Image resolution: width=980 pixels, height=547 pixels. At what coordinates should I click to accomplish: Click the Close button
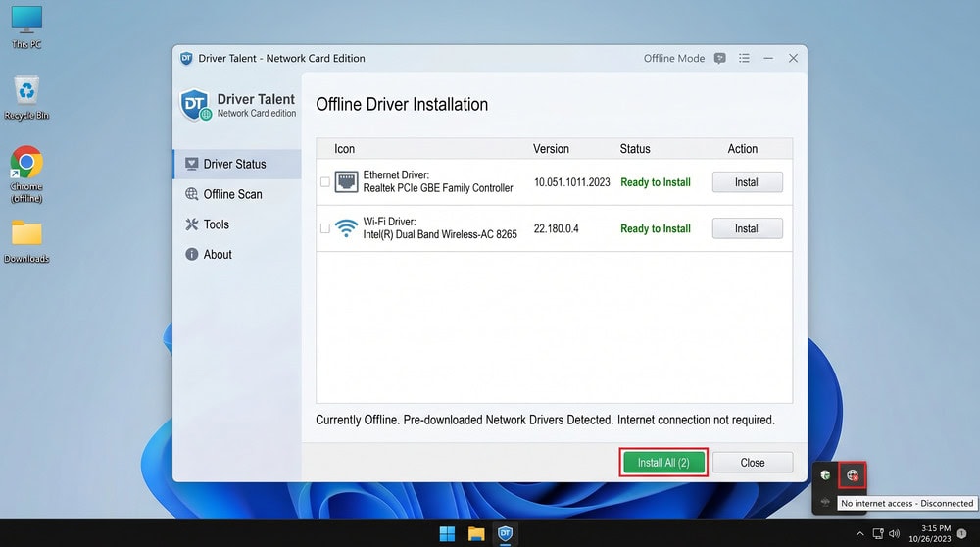(753, 462)
